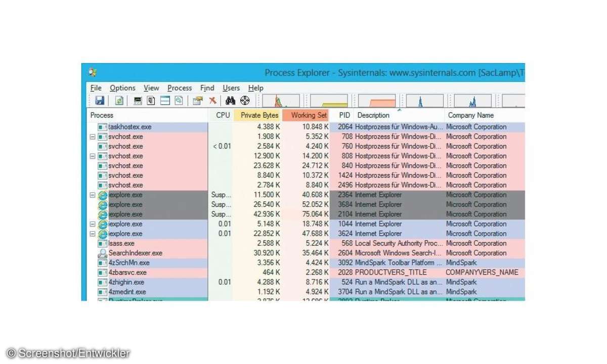Click the '75.064 K' working set value
The image size is (607, 364).
pos(315,214)
